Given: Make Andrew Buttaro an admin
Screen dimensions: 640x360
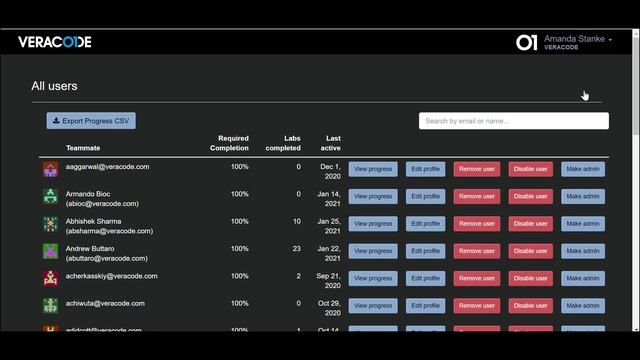Looking at the screenshot, I should (x=583, y=251).
